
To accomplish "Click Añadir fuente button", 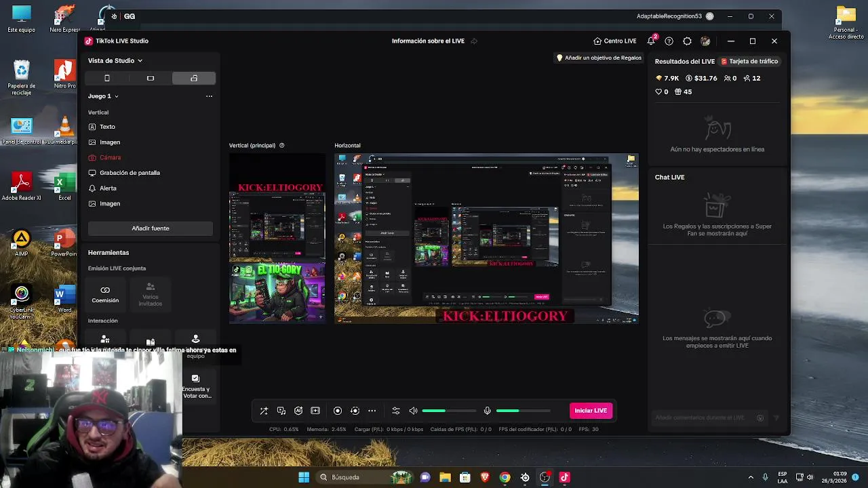I will click(151, 228).
